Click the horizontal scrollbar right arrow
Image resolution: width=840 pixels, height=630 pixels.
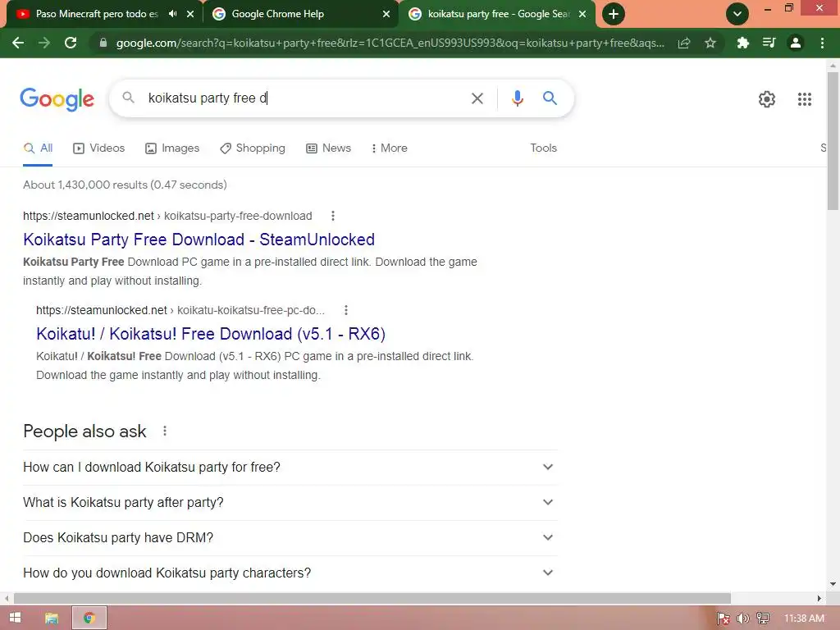click(819, 598)
